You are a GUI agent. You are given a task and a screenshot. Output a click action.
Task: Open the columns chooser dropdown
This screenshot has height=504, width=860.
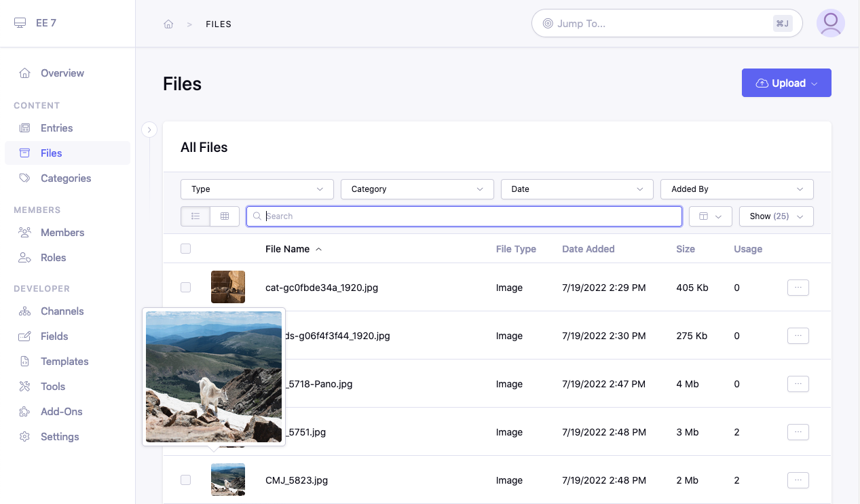(x=711, y=216)
